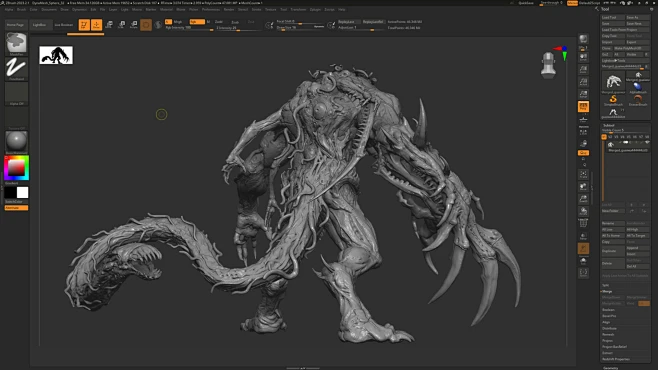Toggle the Gizmo 3D circular button
Viewport: 658px width, 370px height.
(146, 25)
